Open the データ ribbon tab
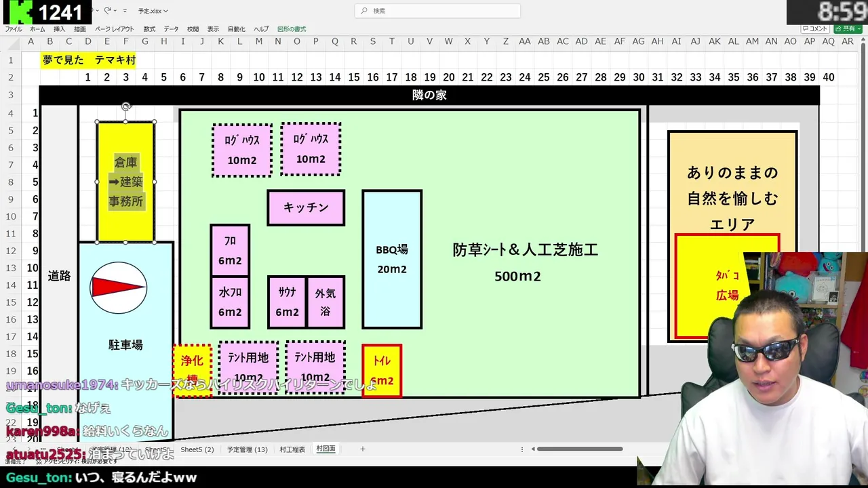Screen dimensions: 868x488 coord(171,29)
